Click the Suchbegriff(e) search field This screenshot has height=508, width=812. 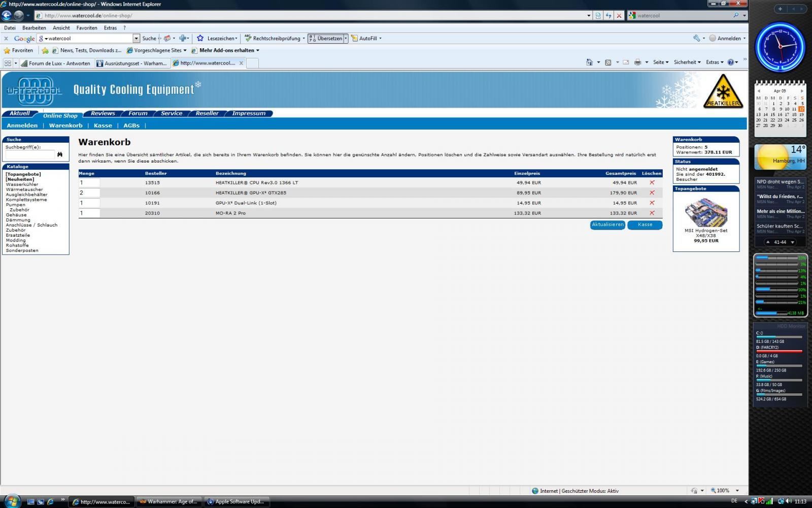(x=30, y=154)
